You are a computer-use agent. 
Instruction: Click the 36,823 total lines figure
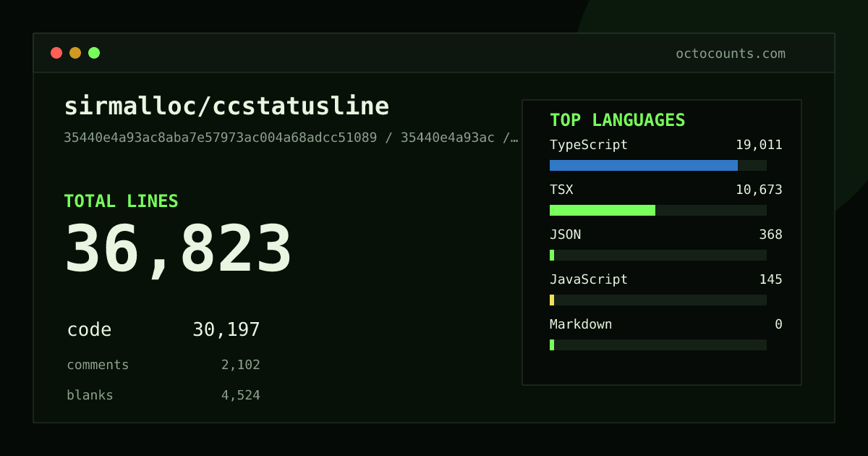[x=179, y=250]
